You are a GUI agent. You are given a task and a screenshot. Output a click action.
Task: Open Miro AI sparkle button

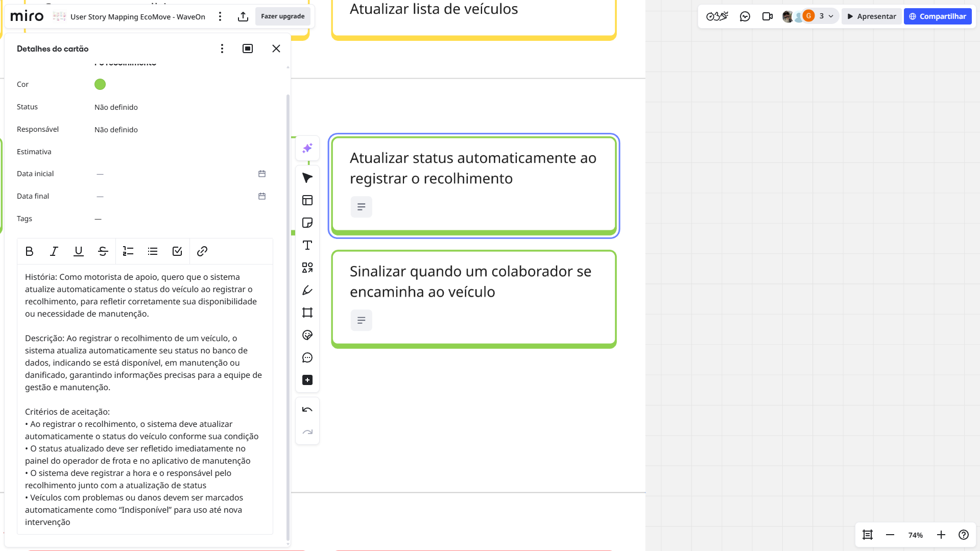click(307, 148)
